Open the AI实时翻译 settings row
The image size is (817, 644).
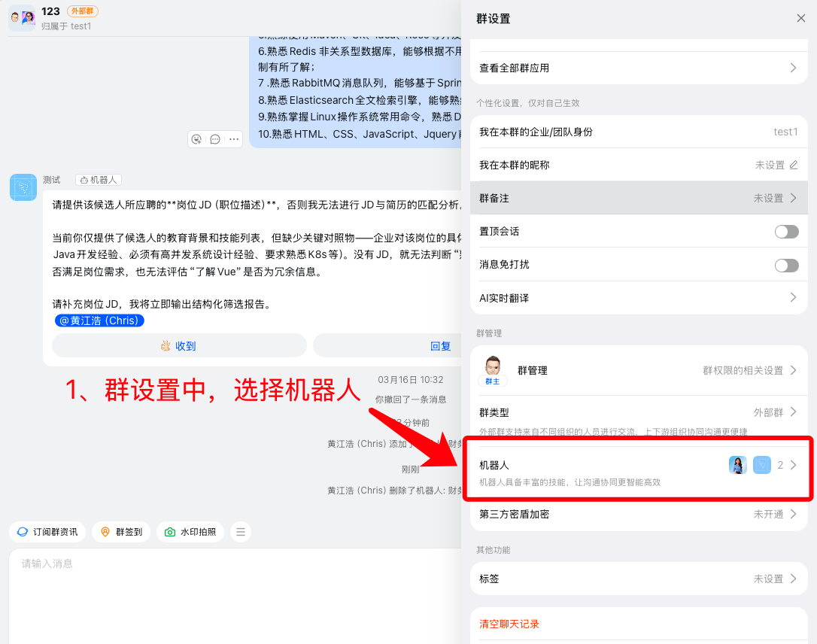point(638,298)
